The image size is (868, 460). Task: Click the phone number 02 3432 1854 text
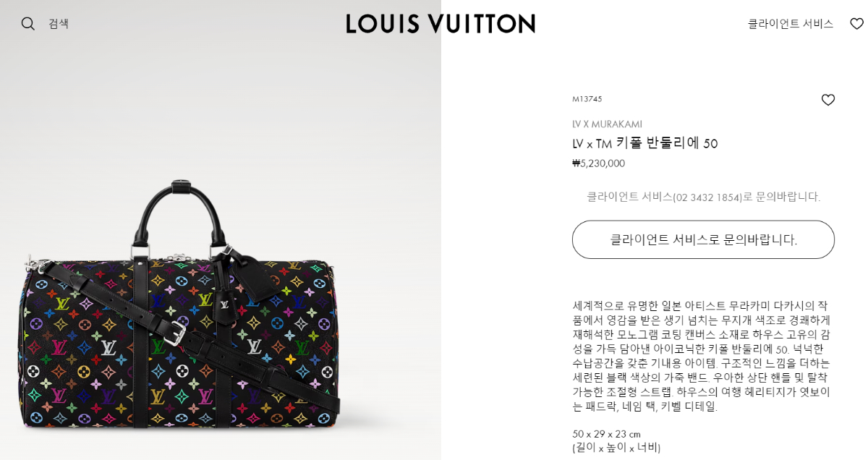click(x=708, y=197)
